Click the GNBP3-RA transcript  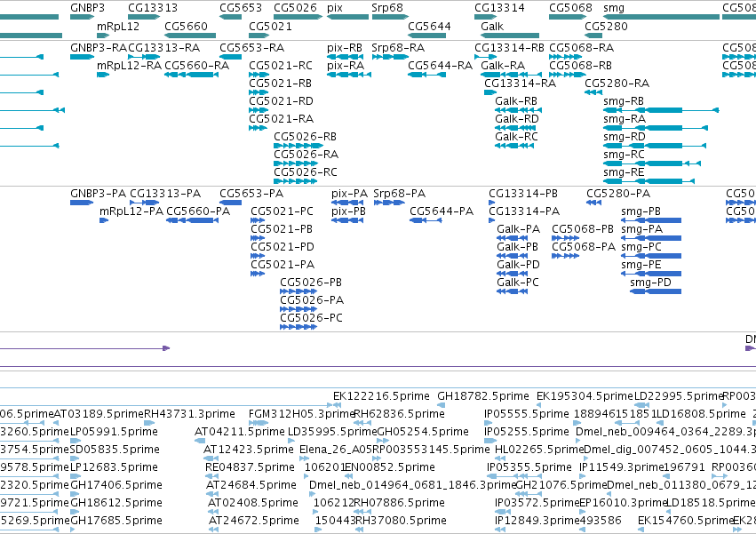(82, 57)
